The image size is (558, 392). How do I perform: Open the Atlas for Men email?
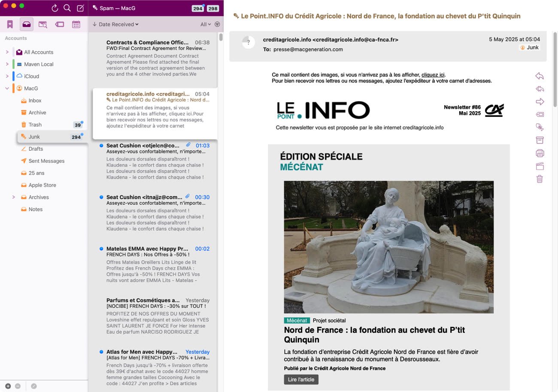pos(155,368)
